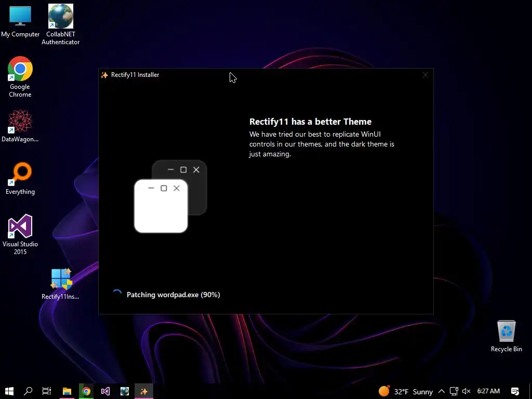
Task: Open Task View from taskbar
Action: pyautogui.click(x=46, y=391)
